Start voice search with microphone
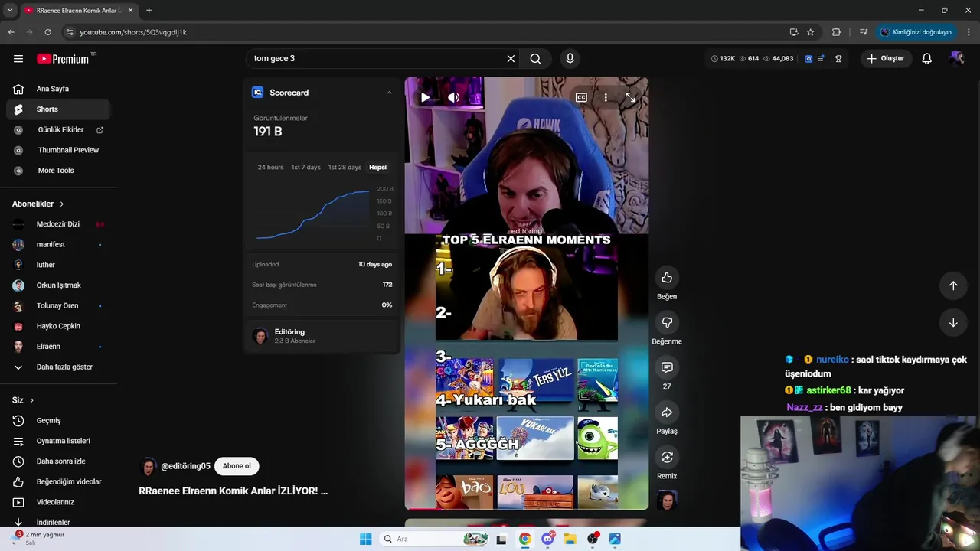The height and width of the screenshot is (551, 980). [x=570, y=59]
